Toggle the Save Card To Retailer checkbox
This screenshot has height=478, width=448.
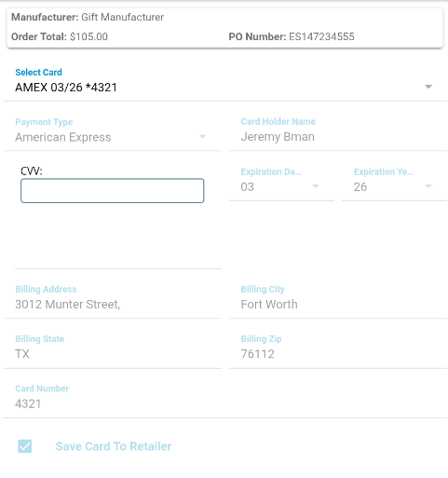click(x=25, y=446)
